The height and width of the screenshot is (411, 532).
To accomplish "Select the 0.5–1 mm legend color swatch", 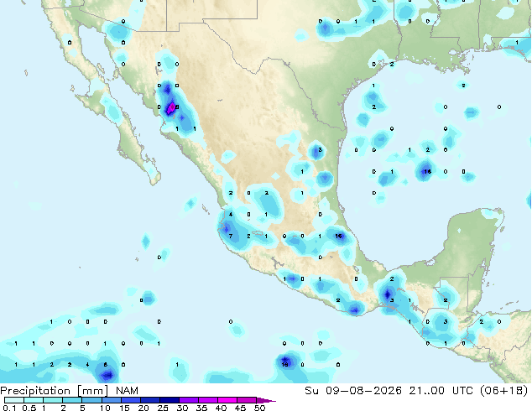I will (x=34, y=400).
